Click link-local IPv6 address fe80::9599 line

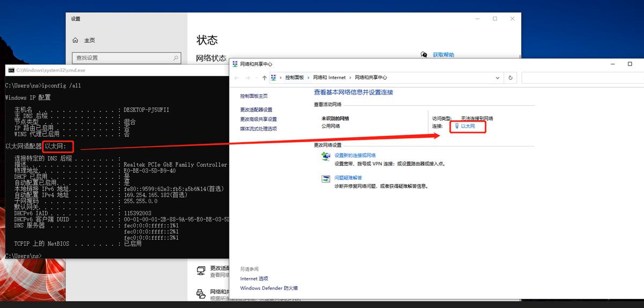pos(174,189)
